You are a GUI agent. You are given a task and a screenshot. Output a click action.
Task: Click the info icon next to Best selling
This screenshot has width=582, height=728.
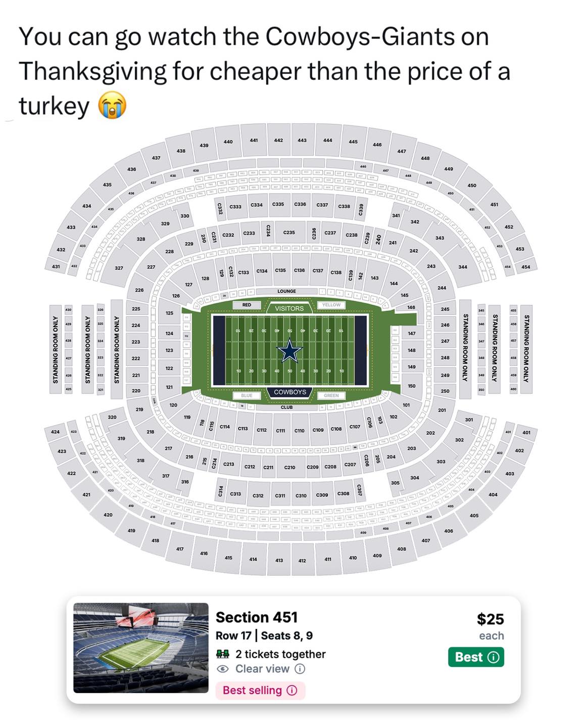(292, 690)
